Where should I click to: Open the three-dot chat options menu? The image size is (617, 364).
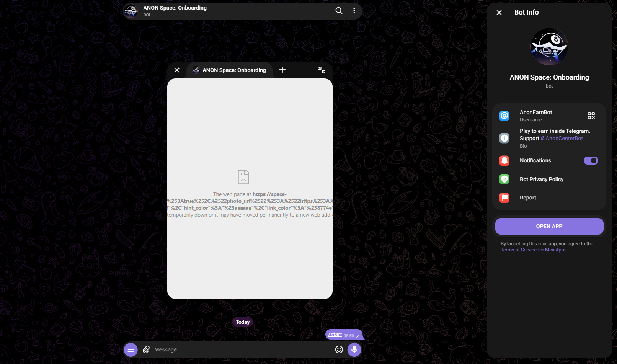(354, 11)
